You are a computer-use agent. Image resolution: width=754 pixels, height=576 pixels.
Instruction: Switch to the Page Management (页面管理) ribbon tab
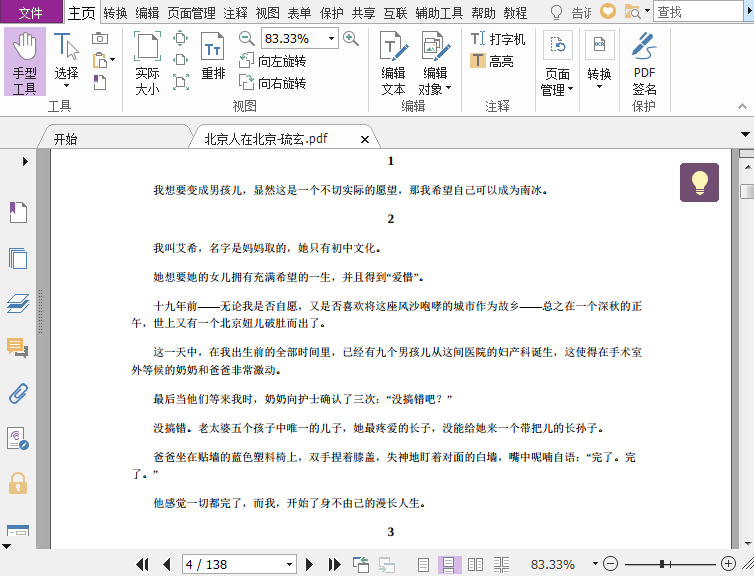[191, 13]
